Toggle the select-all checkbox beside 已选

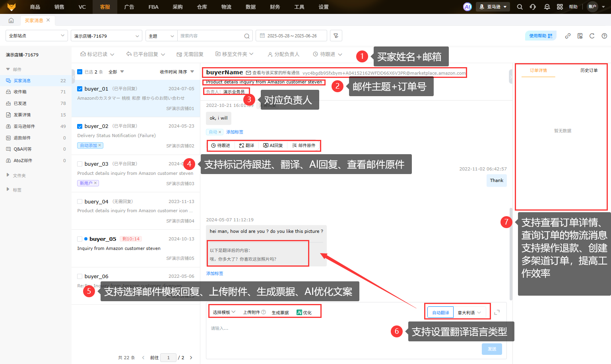click(x=80, y=72)
